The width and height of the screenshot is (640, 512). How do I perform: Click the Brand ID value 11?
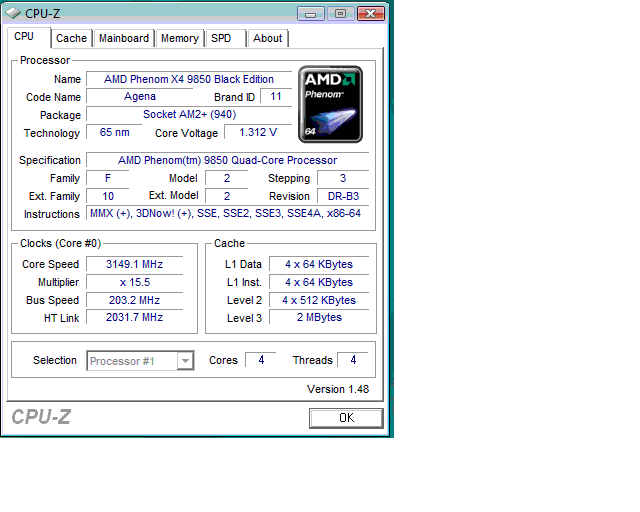tap(276, 97)
